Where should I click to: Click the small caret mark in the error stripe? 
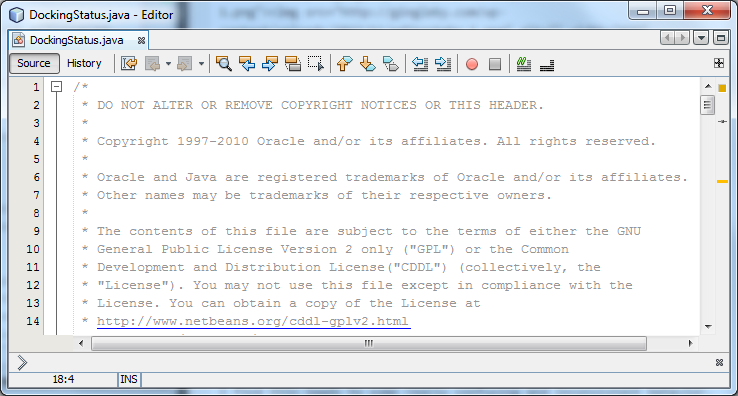tap(722, 121)
